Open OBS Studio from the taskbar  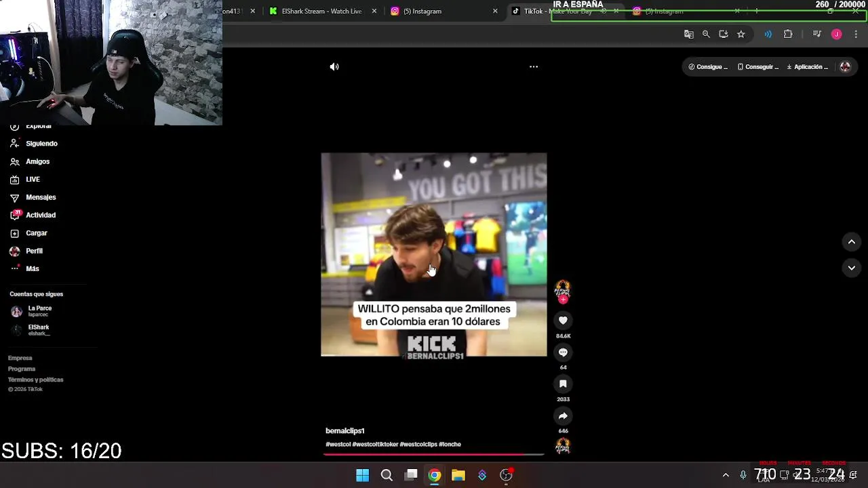(506, 475)
